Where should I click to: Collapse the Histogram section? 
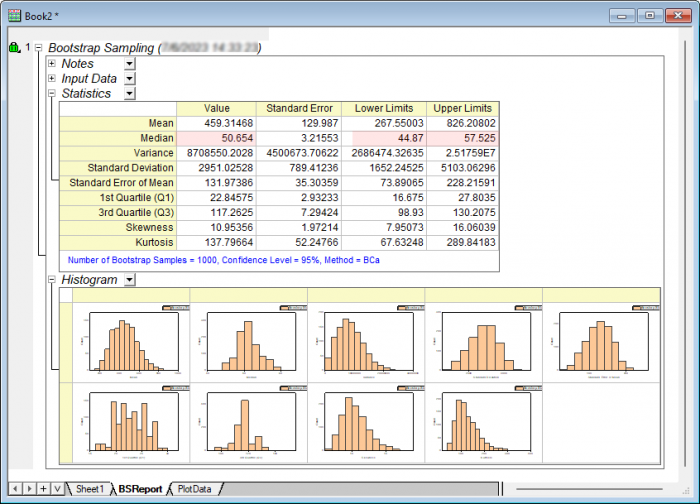(52, 280)
